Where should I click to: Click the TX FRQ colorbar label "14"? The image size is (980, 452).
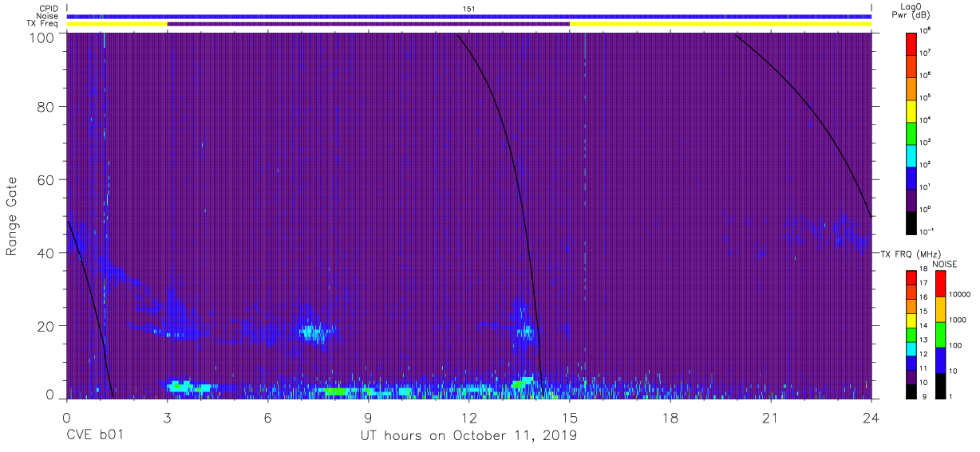[923, 326]
